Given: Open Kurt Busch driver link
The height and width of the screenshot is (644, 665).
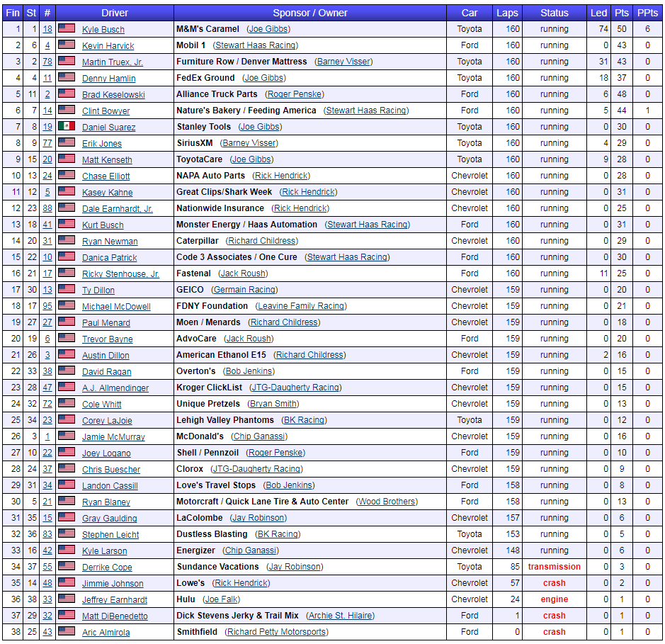Looking at the screenshot, I should click(x=103, y=225).
